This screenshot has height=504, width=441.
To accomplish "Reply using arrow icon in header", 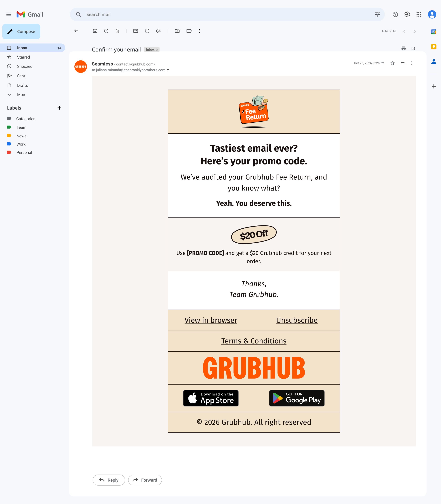I will [x=403, y=63].
